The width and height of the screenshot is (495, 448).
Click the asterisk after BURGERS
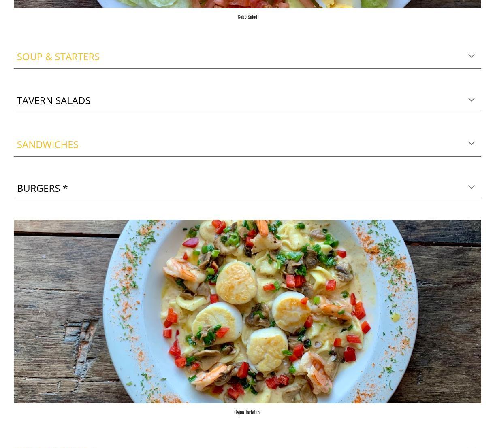65,187
